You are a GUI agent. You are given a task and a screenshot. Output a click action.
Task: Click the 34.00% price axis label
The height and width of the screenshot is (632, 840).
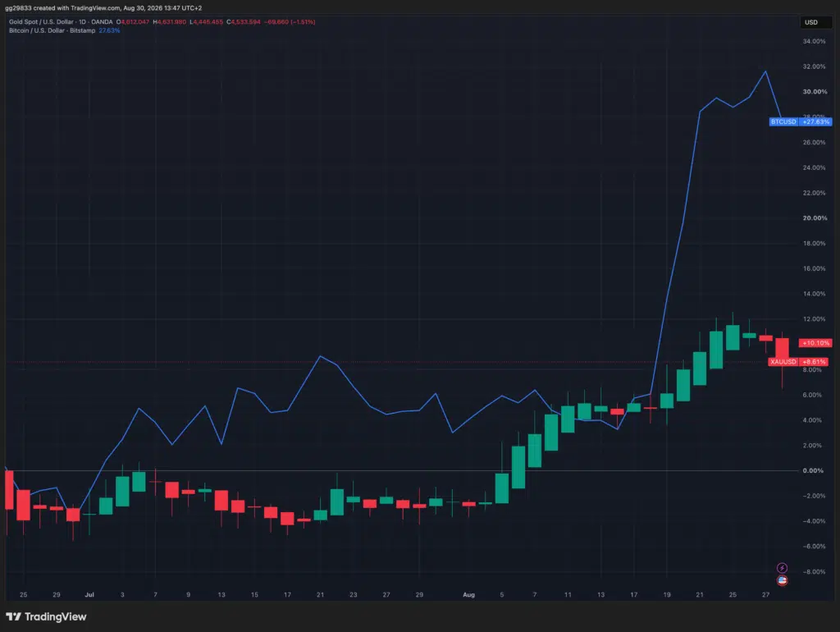pos(814,41)
